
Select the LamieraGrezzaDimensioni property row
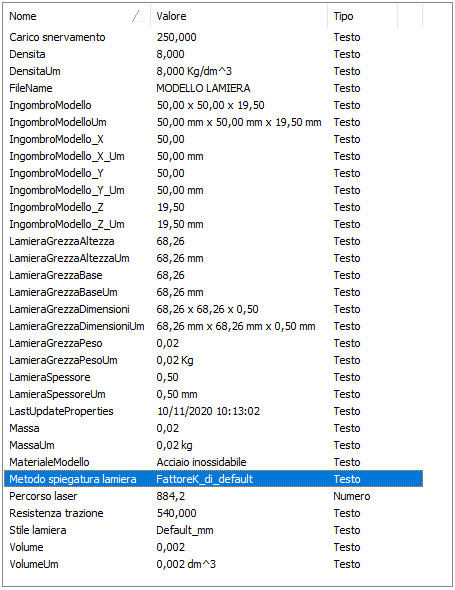(213, 309)
